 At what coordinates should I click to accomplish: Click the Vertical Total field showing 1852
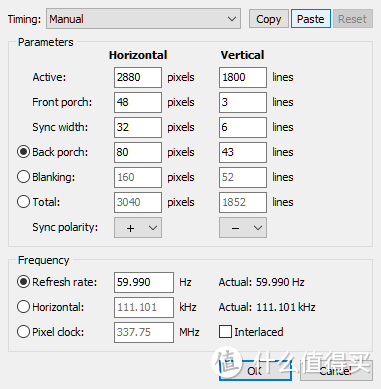243,202
